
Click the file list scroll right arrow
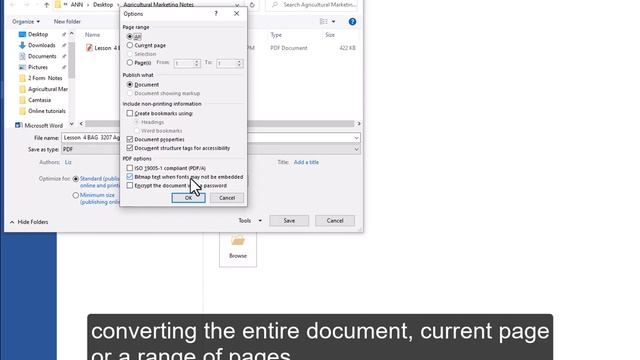[359, 124]
